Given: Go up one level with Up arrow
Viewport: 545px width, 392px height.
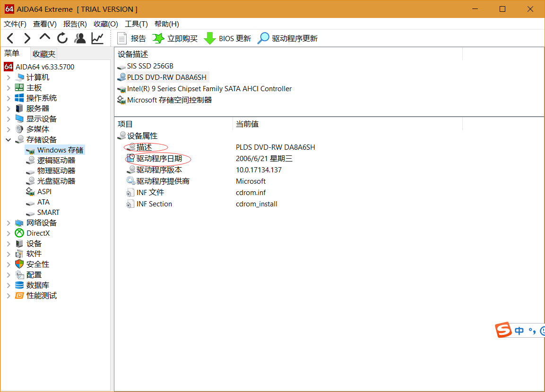Looking at the screenshot, I should pyautogui.click(x=45, y=38).
